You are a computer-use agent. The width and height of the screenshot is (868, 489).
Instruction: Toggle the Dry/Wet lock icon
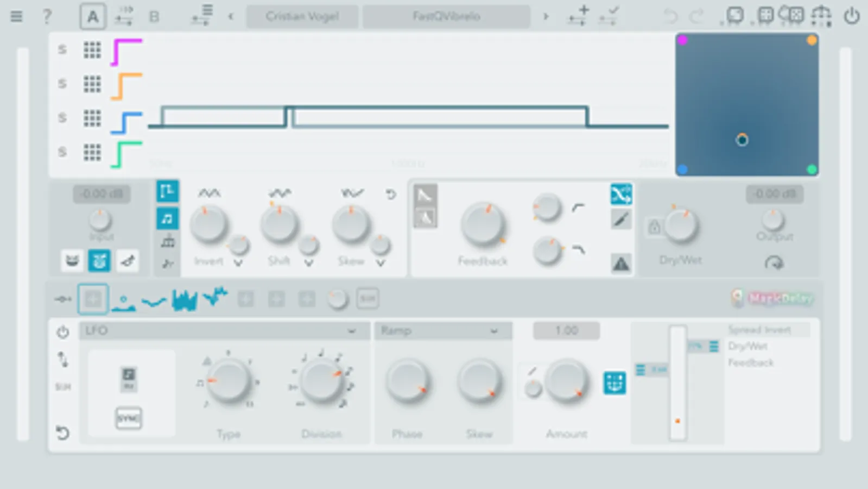tap(654, 228)
